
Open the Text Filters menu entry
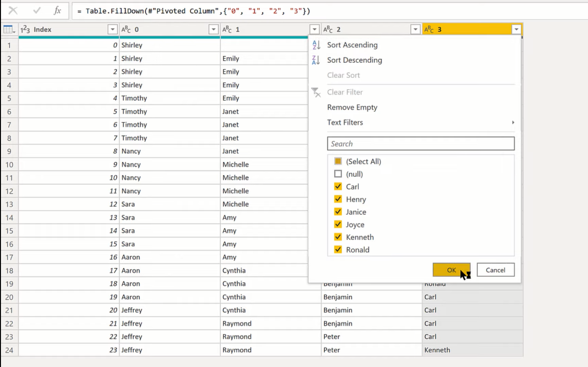(345, 122)
